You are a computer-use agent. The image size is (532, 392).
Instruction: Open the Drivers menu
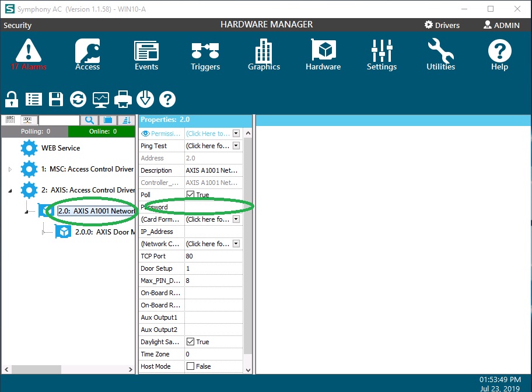pyautogui.click(x=442, y=25)
